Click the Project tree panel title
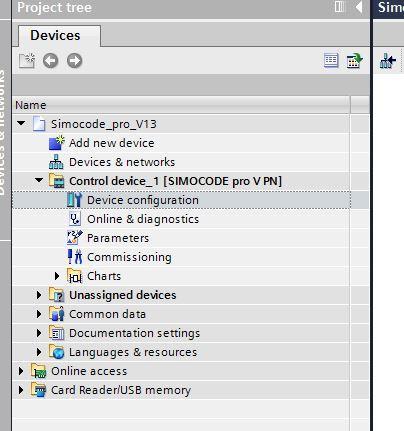The width and height of the screenshot is (404, 431). (54, 7)
